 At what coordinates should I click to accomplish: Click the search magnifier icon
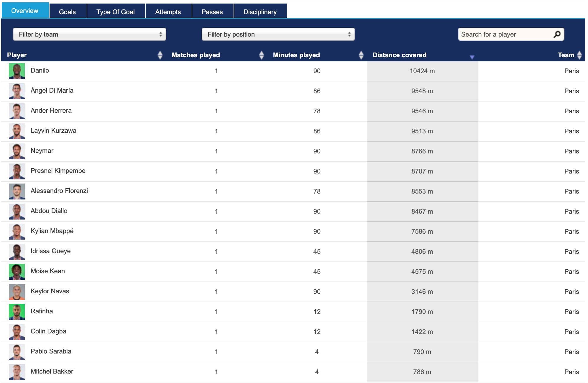click(557, 34)
